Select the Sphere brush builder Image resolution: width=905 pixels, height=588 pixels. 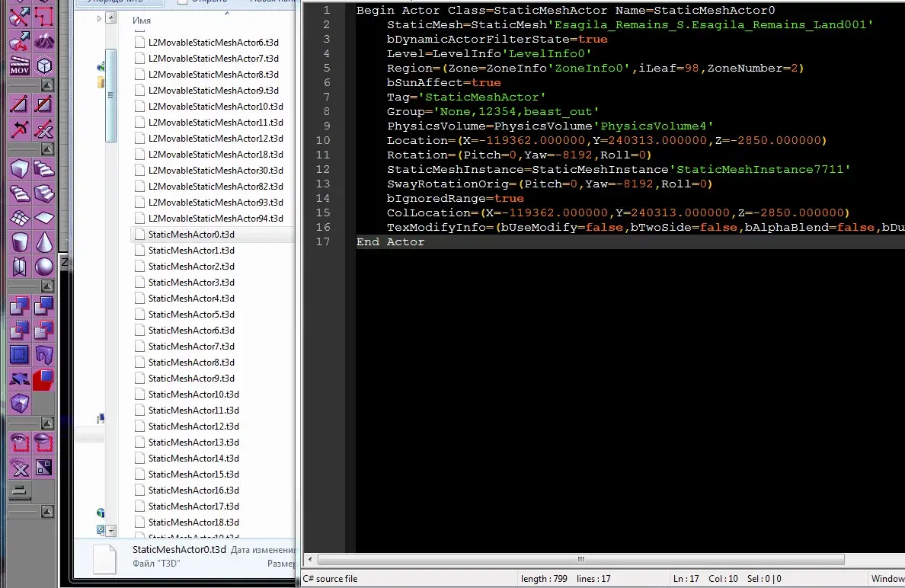point(44,267)
